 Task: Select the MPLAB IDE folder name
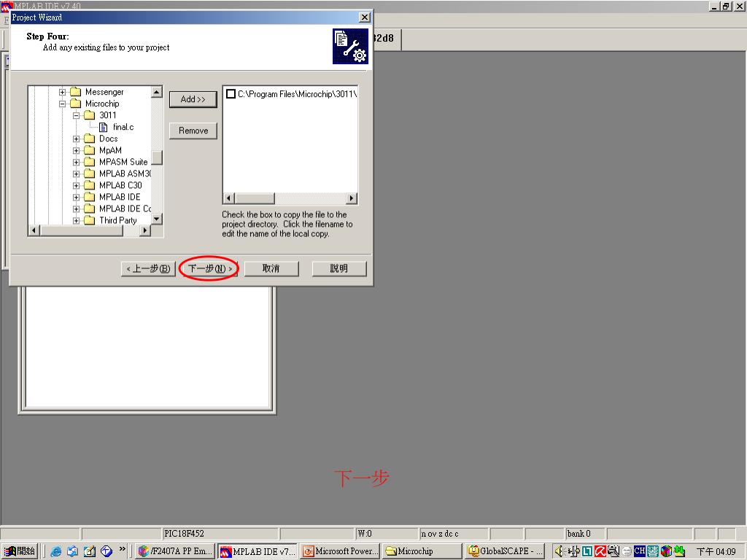120,197
